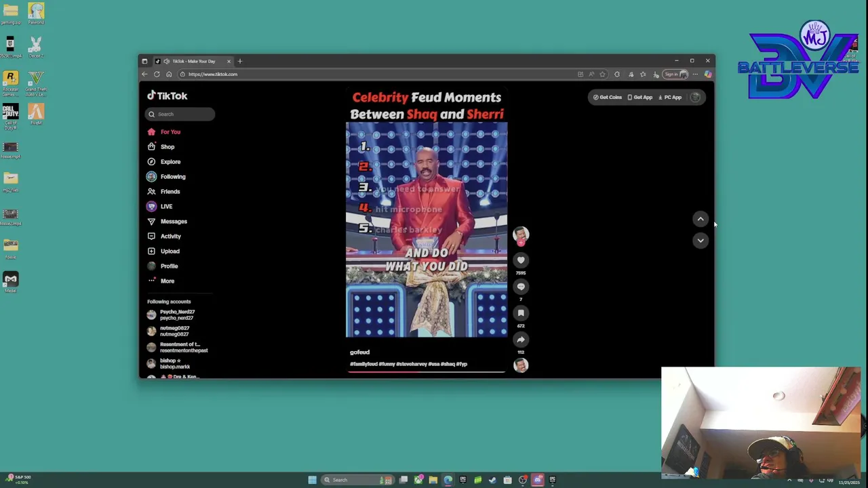This screenshot has width=868, height=488.
Task: Open the creator's avatar above like button
Action: (x=521, y=235)
